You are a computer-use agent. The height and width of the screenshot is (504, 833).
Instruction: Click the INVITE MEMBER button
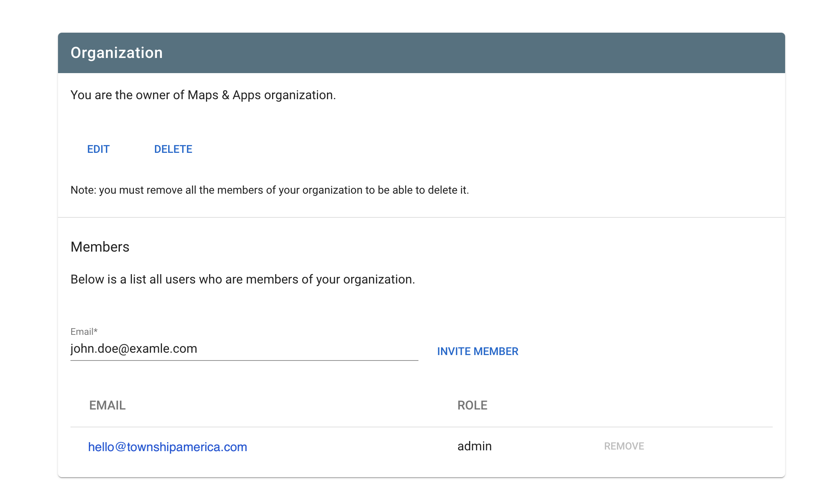(x=478, y=352)
